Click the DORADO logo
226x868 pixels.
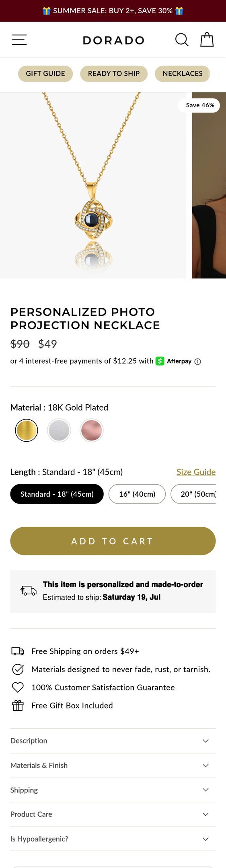point(113,40)
